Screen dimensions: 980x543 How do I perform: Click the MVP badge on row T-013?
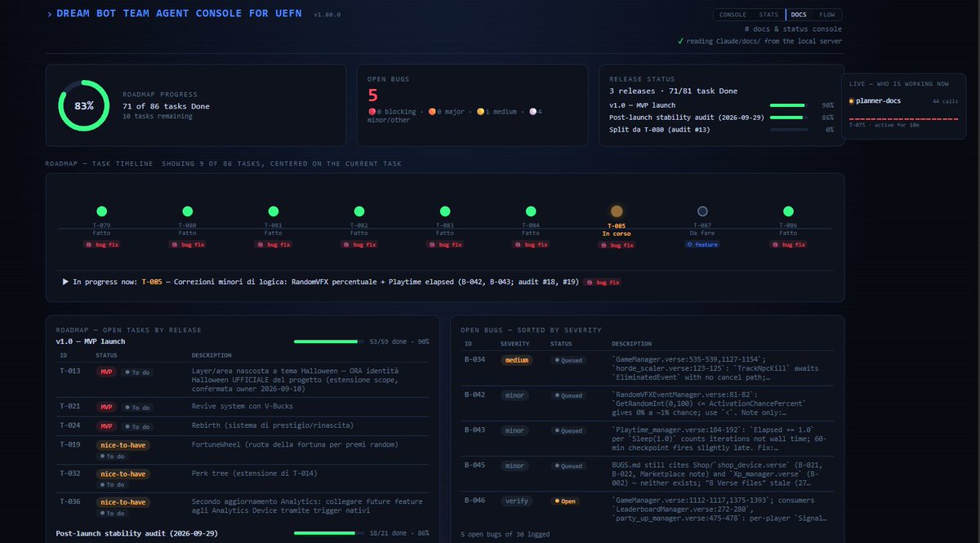point(106,372)
